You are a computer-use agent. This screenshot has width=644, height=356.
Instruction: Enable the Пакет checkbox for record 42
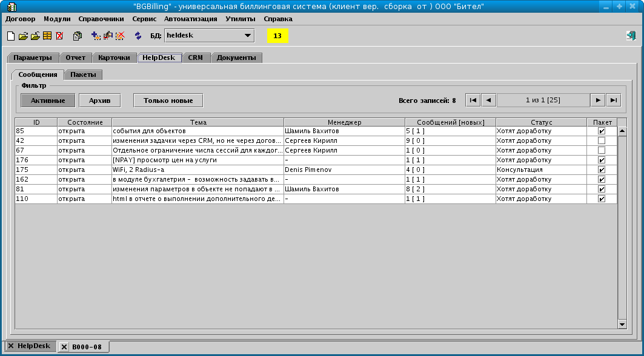602,140
